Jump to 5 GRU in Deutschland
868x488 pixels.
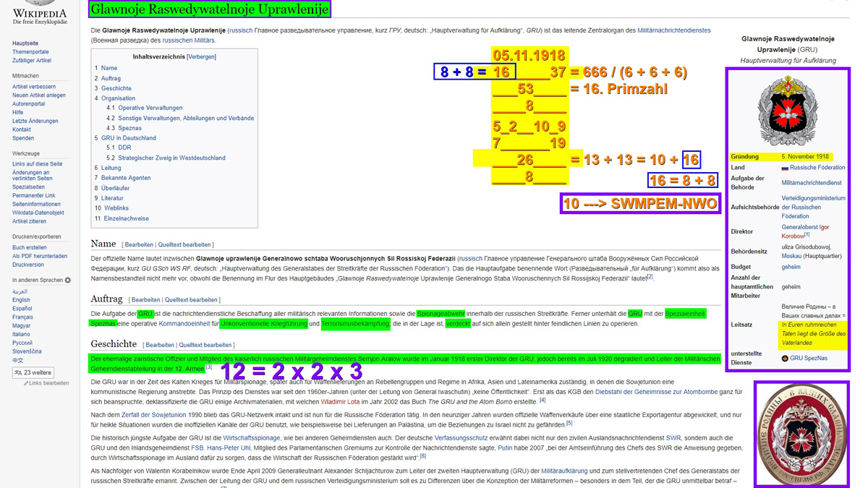pyautogui.click(x=125, y=138)
